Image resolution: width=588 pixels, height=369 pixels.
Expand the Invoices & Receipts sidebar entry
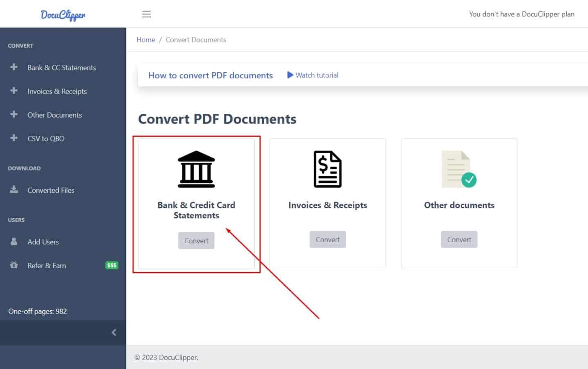coord(57,91)
